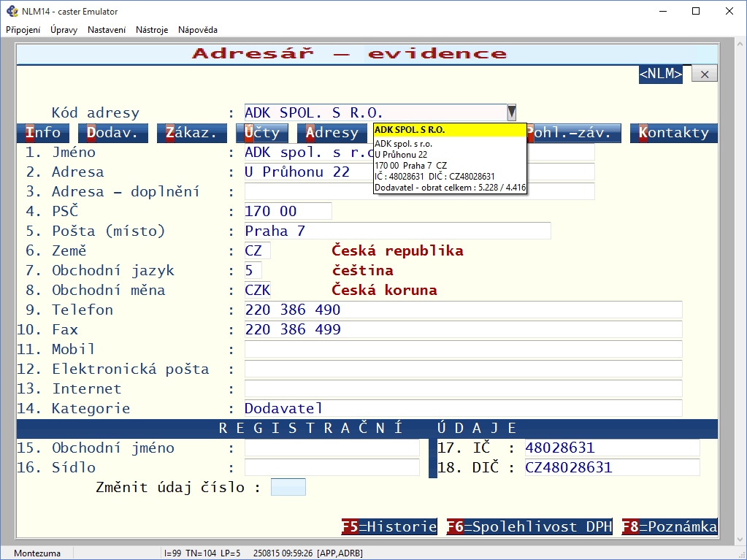
Task: Click the I=99 TN=104 LP=5 status text
Action: point(202,553)
